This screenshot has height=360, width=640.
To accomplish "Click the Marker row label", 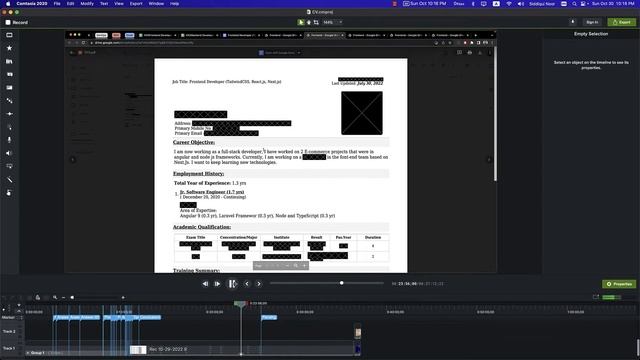I will (8, 317).
